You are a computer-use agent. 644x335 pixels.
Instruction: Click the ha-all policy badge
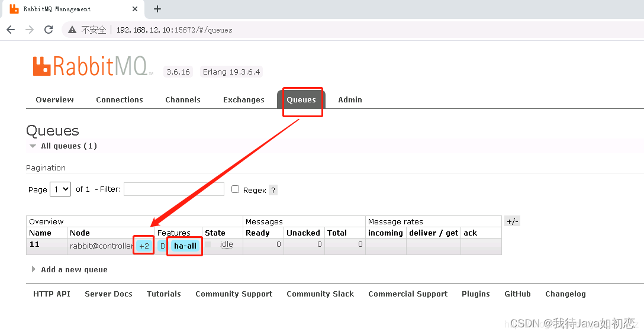coord(185,246)
